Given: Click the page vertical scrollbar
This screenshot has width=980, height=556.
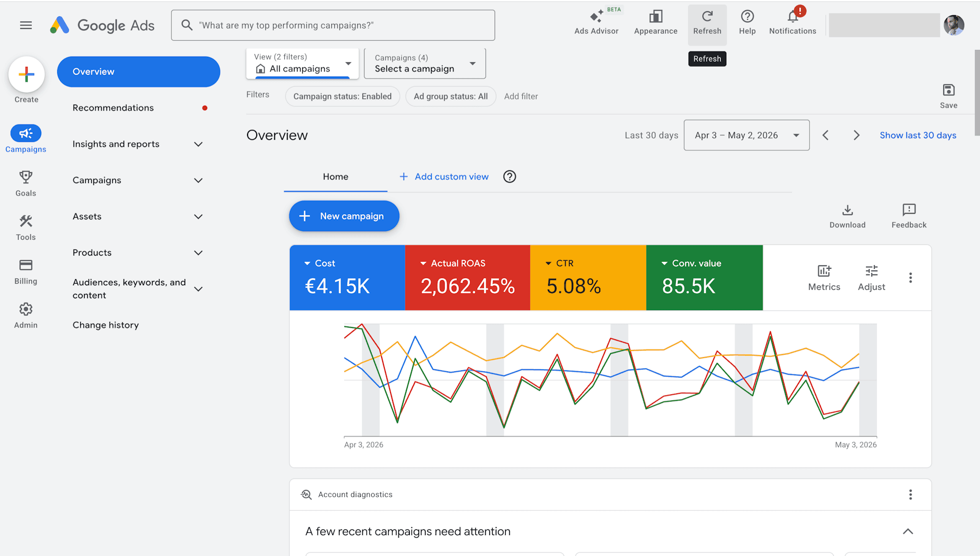Looking at the screenshot, I should pyautogui.click(x=977, y=92).
